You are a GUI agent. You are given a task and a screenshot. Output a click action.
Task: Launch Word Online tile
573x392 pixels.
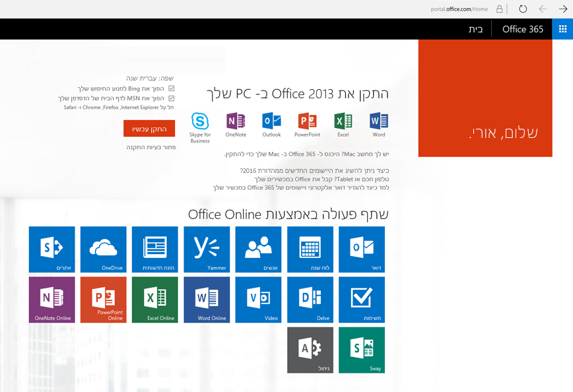point(207,300)
